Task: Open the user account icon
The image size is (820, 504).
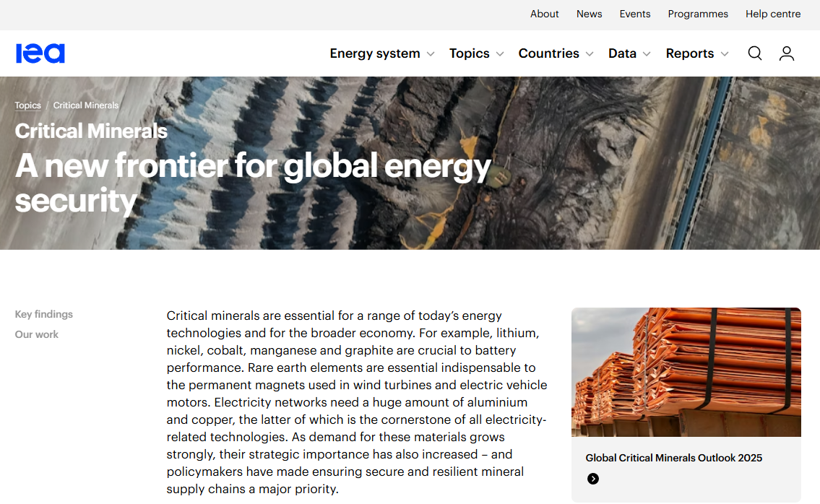Action: point(787,53)
